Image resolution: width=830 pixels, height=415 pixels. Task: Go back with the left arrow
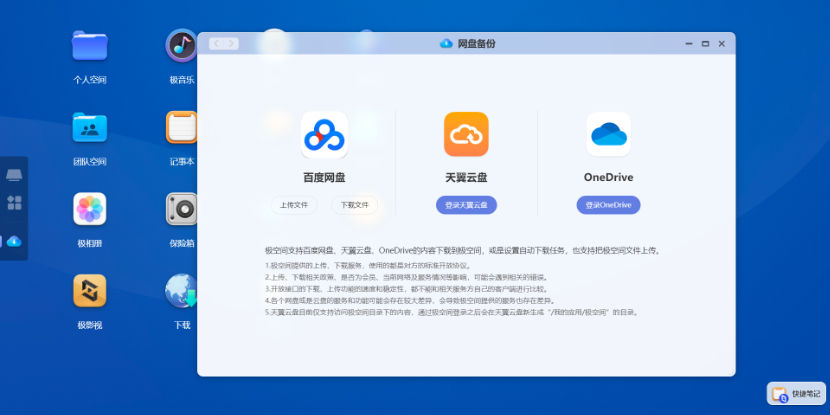[x=216, y=43]
